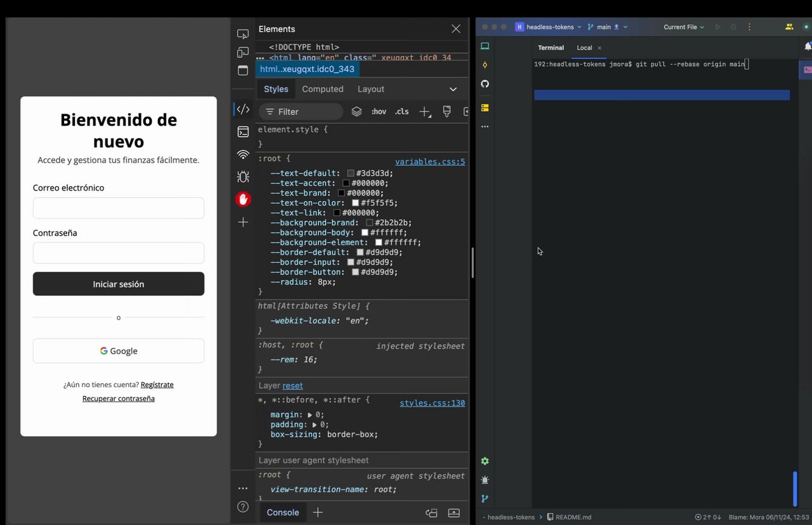Open the Console quick view tab
The image size is (812, 525).
click(x=283, y=512)
